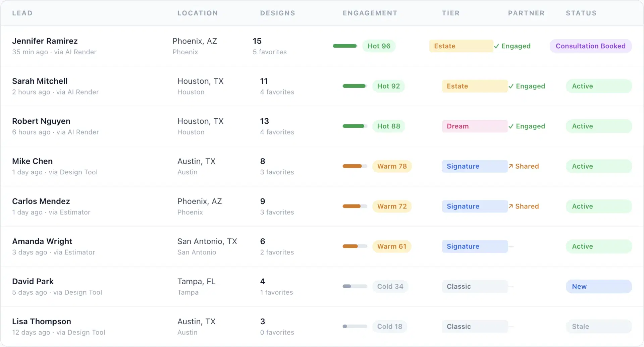The width and height of the screenshot is (644, 347).
Task: Select the Warm 61 engagement badge
Action: pos(391,246)
